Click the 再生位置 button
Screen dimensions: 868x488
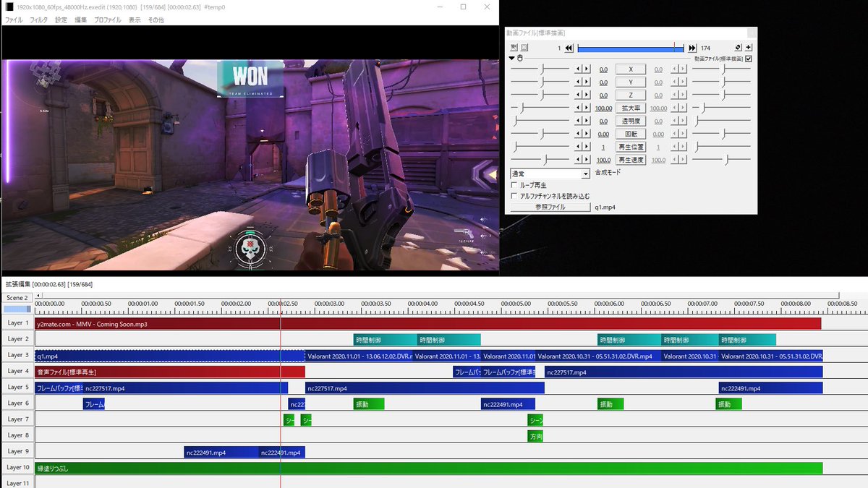[x=631, y=147]
